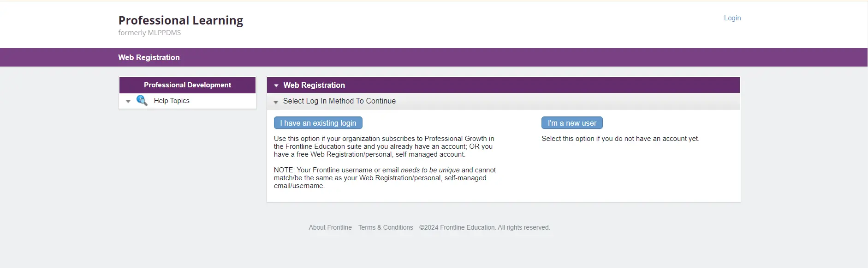View the Terms & Conditions link
Image resolution: width=868 pixels, height=268 pixels.
(386, 227)
